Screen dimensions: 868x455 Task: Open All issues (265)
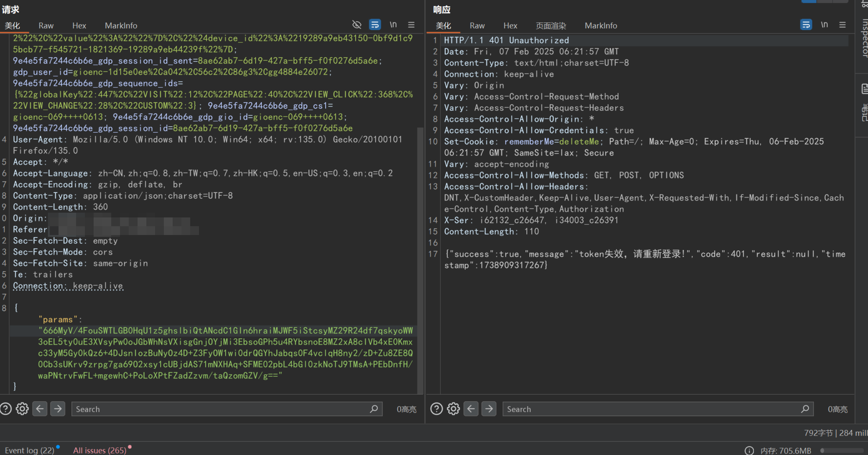coord(99,450)
